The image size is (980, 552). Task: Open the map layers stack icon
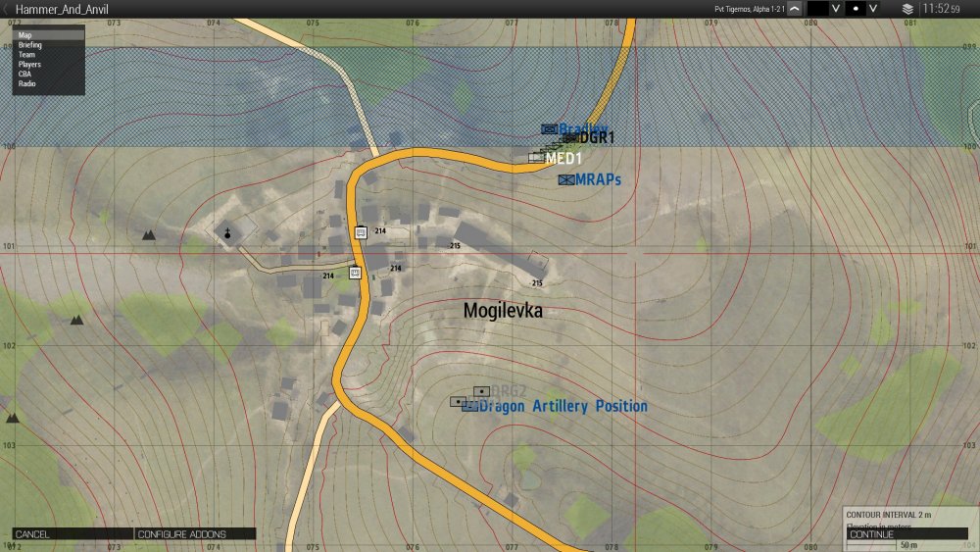907,9
